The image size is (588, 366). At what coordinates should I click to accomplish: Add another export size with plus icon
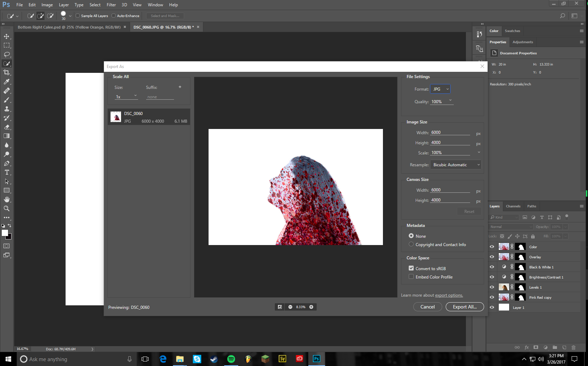tap(180, 87)
